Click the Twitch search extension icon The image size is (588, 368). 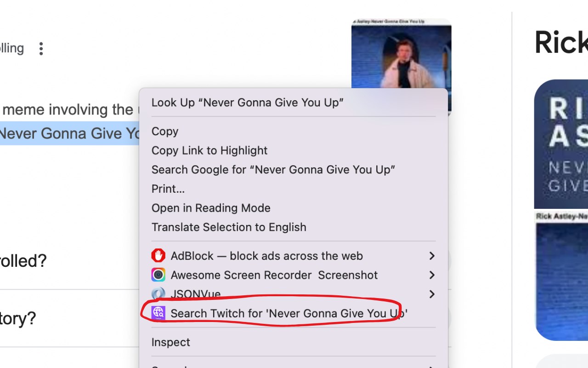[158, 313]
